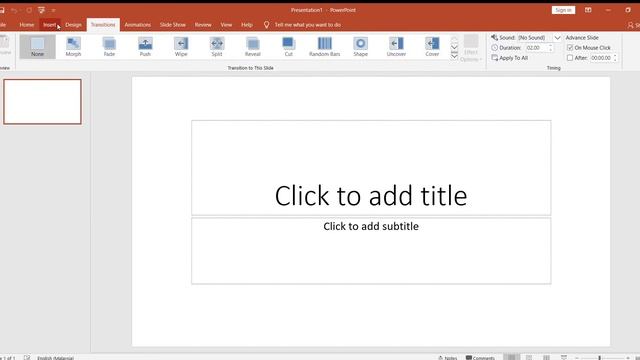Click the Effect Options button

pos(471,48)
